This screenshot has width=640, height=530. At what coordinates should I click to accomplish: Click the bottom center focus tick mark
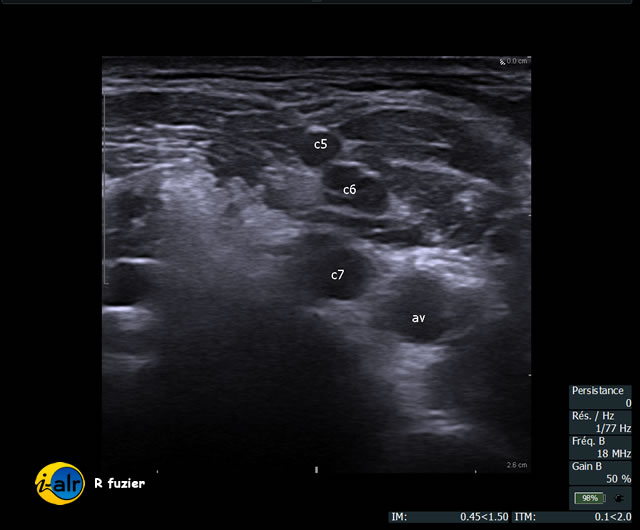click(316, 468)
